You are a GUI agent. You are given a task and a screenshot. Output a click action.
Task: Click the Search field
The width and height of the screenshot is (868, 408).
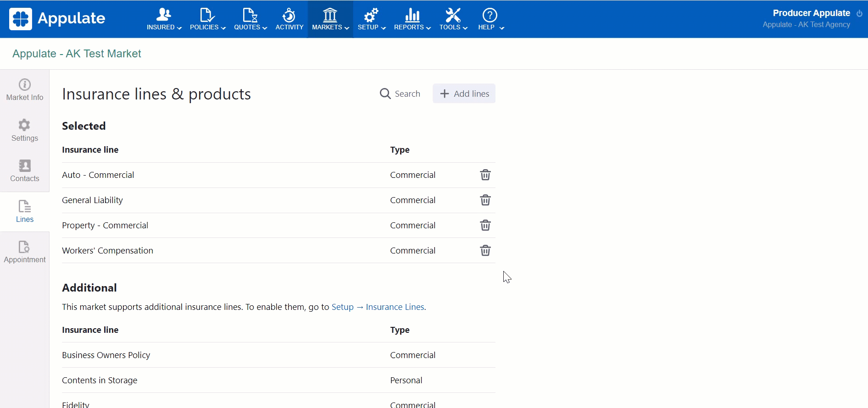[x=400, y=94]
